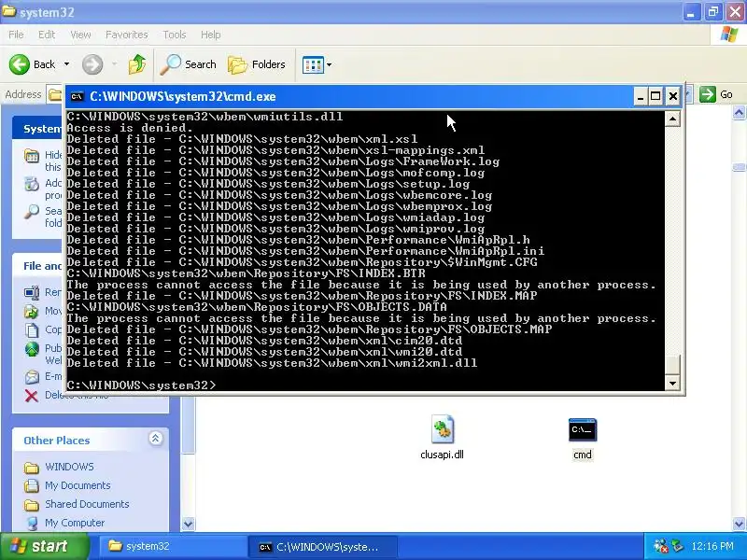Click the Shared Documents folder icon
747x560 pixels.
click(32, 505)
